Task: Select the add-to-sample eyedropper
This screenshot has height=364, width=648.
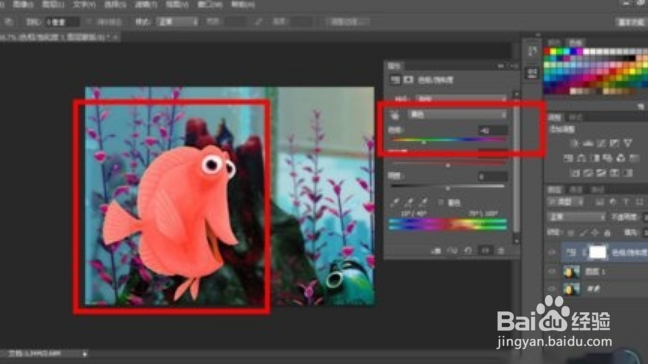Action: [x=409, y=202]
